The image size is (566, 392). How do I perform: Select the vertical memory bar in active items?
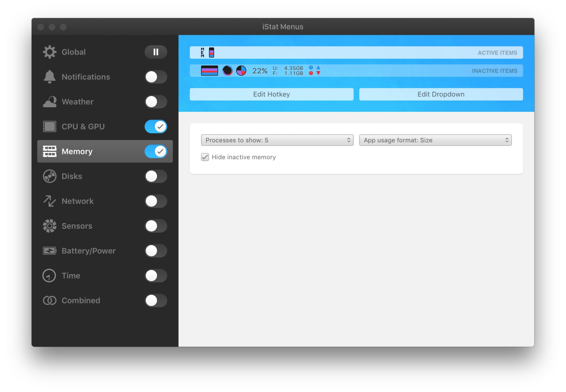[212, 53]
